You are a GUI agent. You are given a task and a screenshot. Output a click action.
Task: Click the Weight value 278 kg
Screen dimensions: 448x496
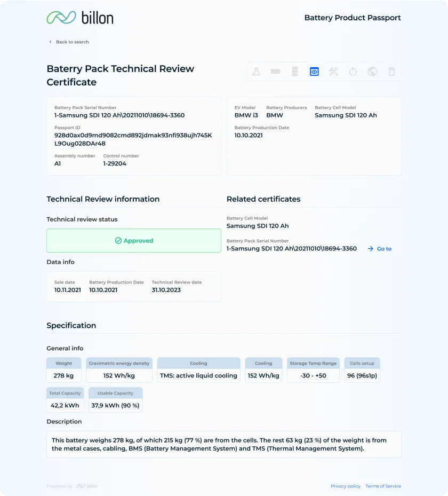click(63, 375)
